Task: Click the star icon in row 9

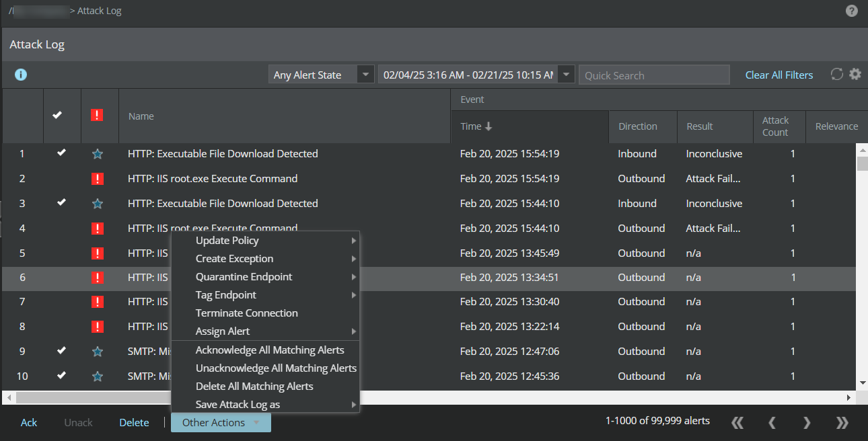Action: point(97,352)
